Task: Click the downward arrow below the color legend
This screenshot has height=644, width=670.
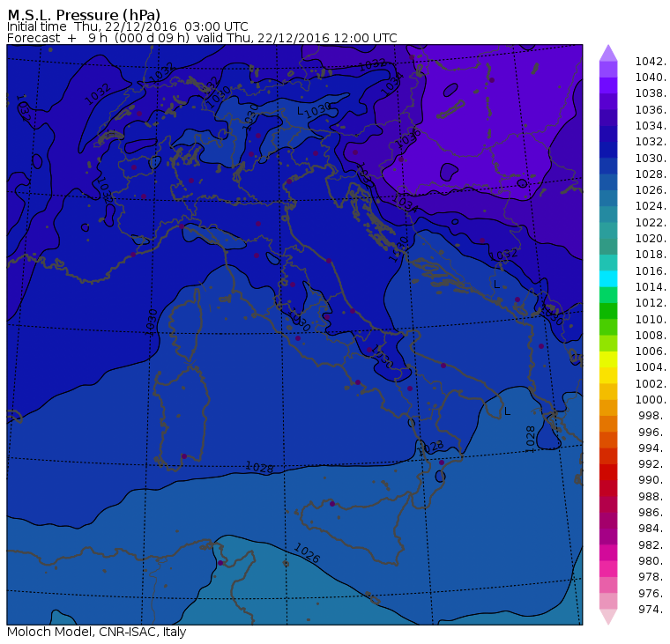Action: (x=608, y=617)
